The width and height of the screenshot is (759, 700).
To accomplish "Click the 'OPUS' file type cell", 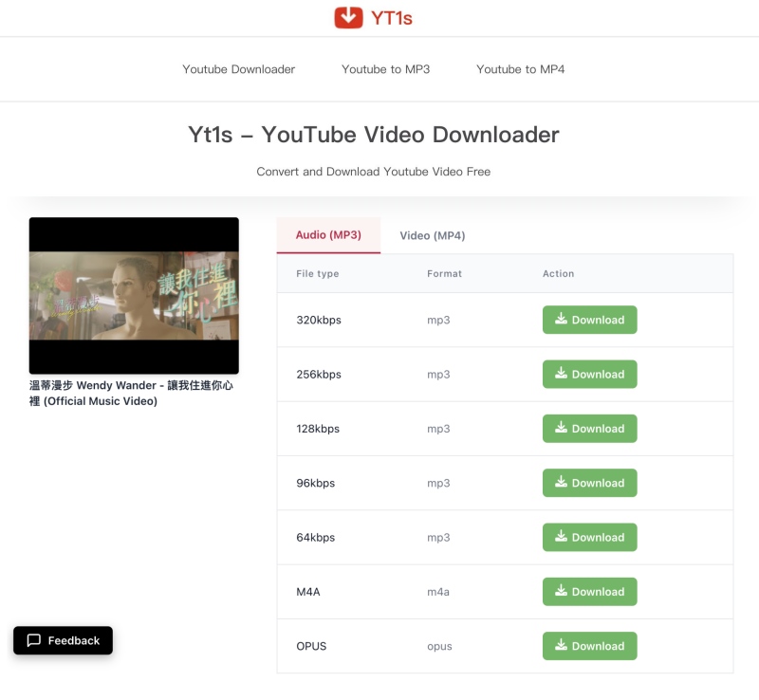I will pyautogui.click(x=311, y=646).
